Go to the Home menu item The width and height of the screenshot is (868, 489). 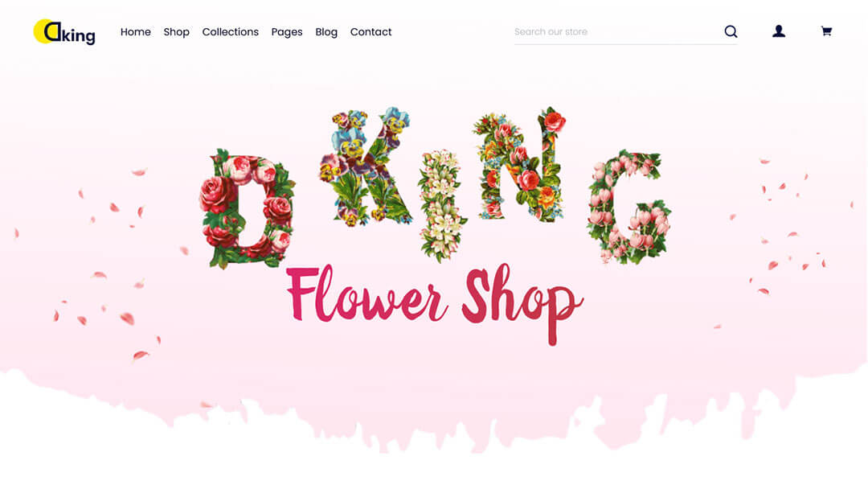[x=136, y=32]
